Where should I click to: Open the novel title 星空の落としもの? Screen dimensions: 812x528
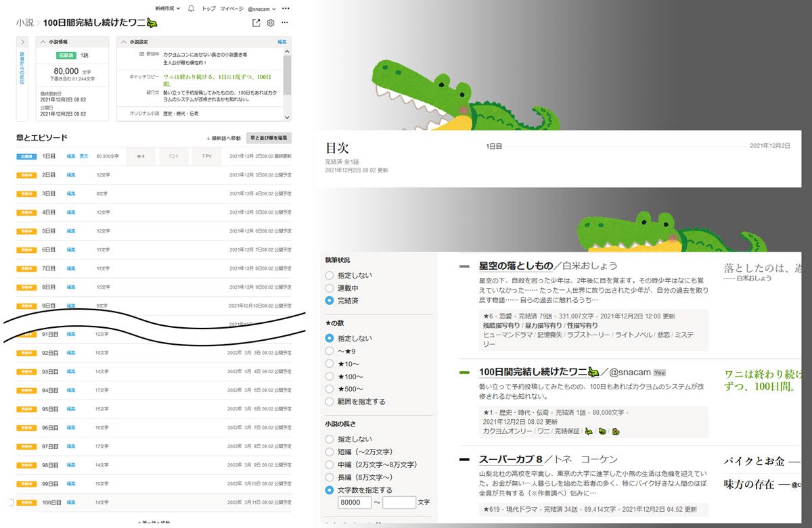pyautogui.click(x=516, y=266)
